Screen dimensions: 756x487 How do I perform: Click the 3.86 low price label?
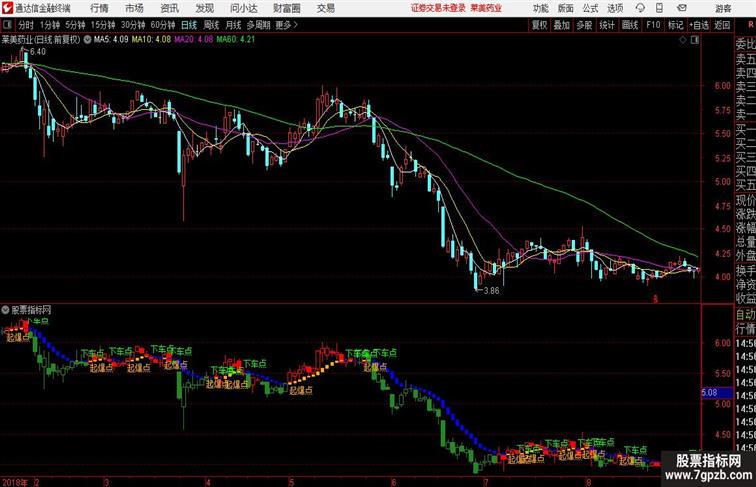point(491,291)
